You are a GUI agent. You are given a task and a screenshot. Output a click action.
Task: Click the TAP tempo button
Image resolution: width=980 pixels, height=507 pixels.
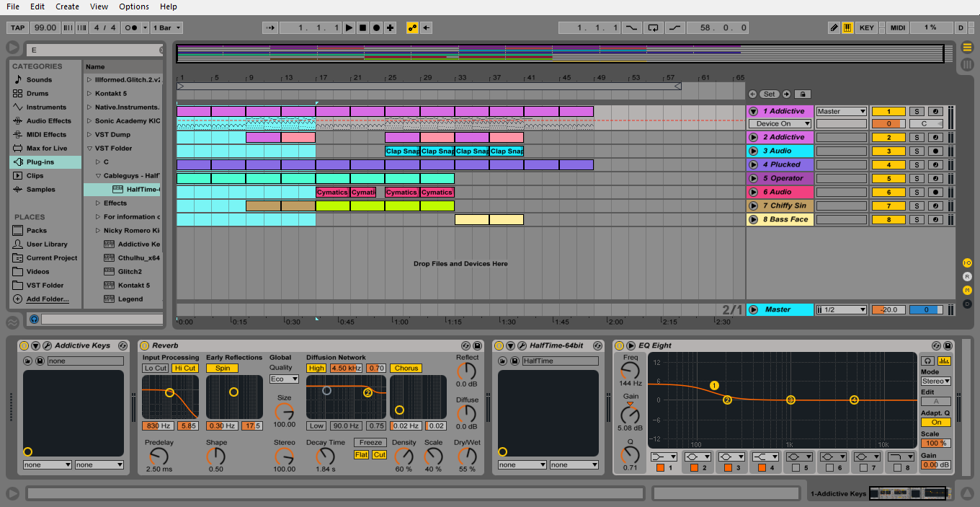[x=18, y=27]
